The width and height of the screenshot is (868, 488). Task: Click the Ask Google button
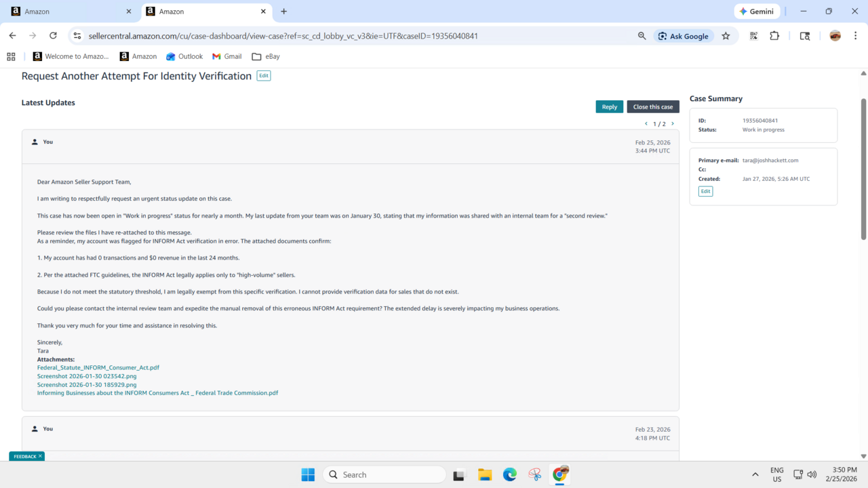point(684,36)
